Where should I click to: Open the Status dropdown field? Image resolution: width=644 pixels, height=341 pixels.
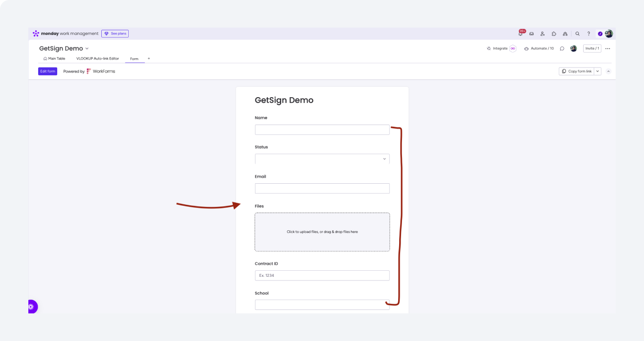[x=322, y=159]
